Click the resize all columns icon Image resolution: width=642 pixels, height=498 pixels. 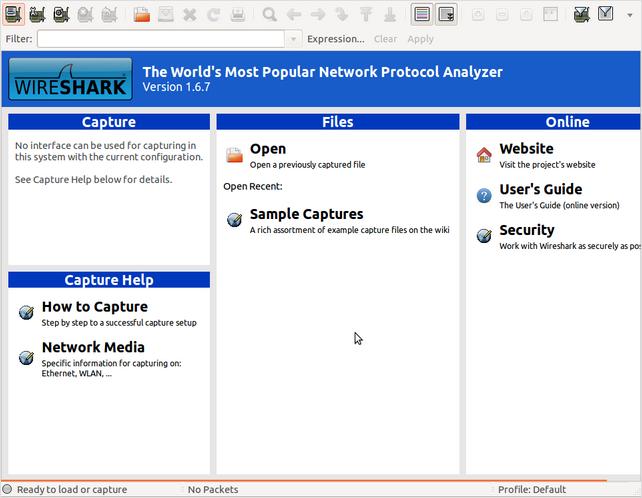[x=550, y=15]
